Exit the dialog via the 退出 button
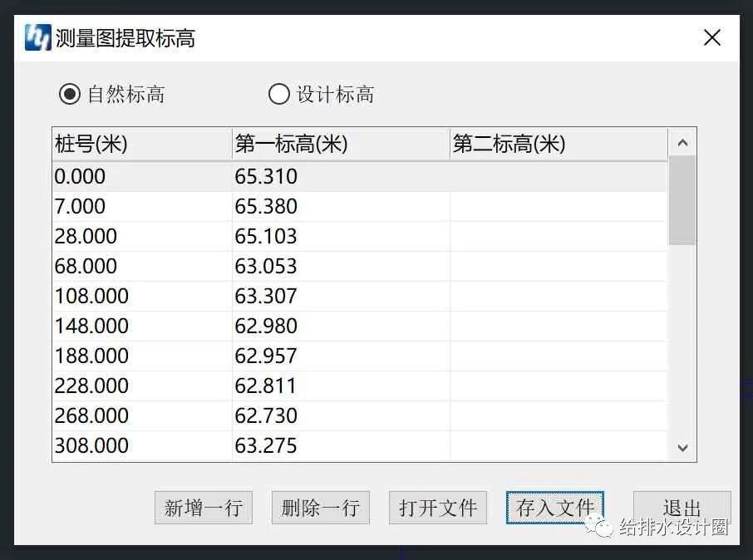The image size is (753, 560). click(682, 508)
